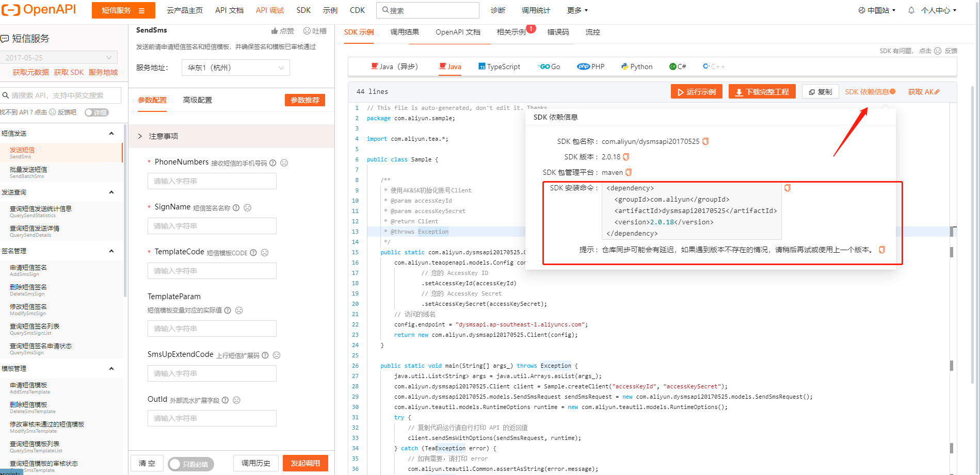Click feedback face icon next to SignName
Viewport: 980px width, 475px height.
[x=247, y=208]
